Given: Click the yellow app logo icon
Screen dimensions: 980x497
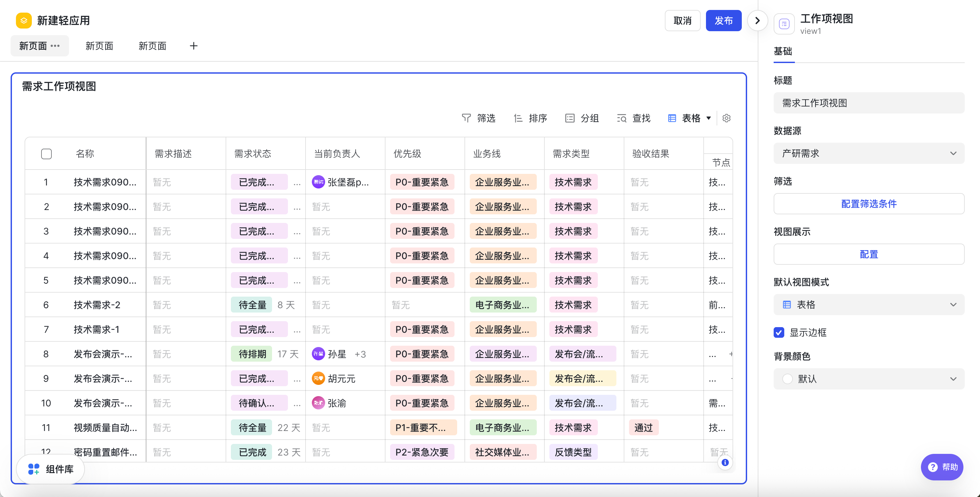Looking at the screenshot, I should click(x=24, y=21).
